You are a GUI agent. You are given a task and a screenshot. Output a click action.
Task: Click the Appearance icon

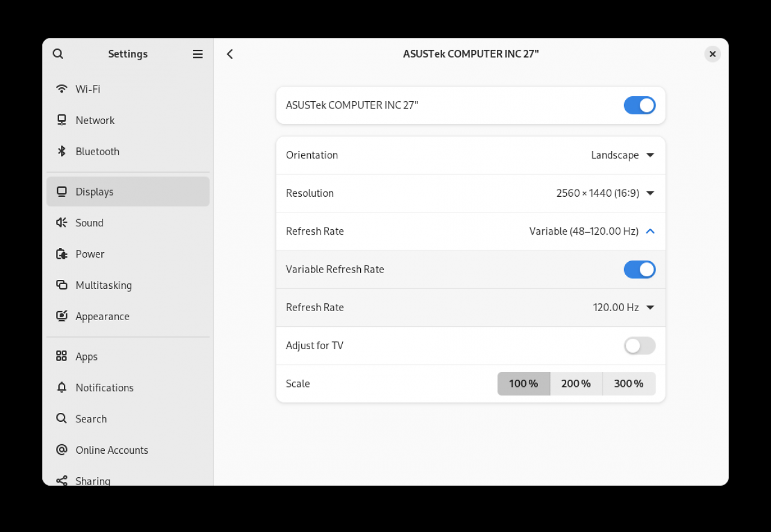(61, 317)
